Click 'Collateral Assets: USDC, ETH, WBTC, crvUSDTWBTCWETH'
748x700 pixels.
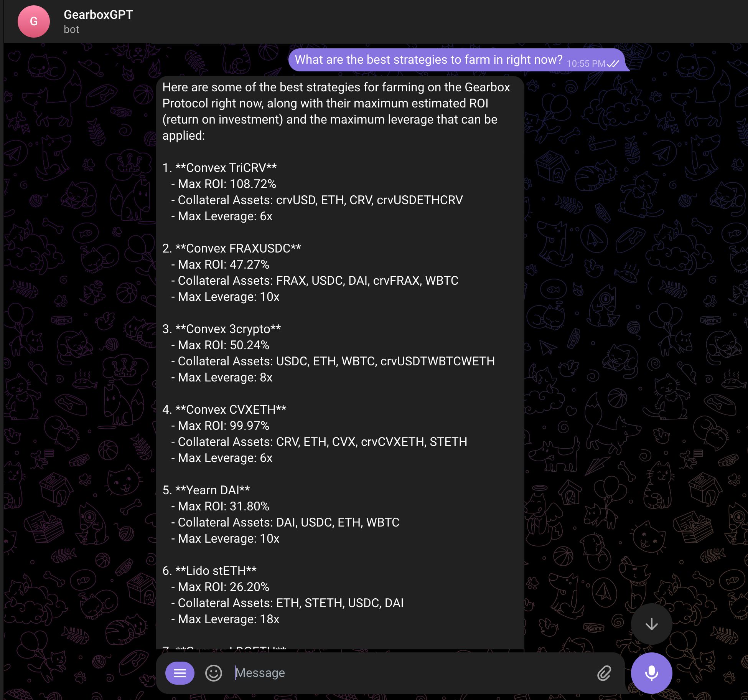(x=333, y=361)
